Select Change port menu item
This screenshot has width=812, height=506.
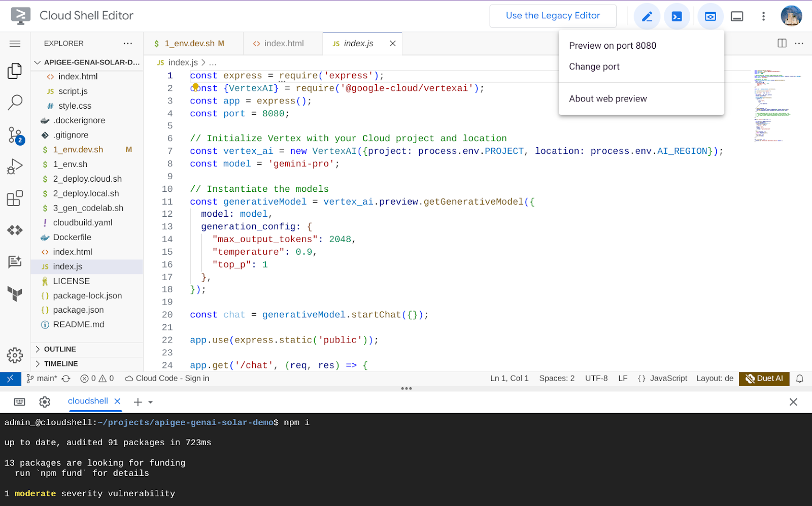(641, 66)
